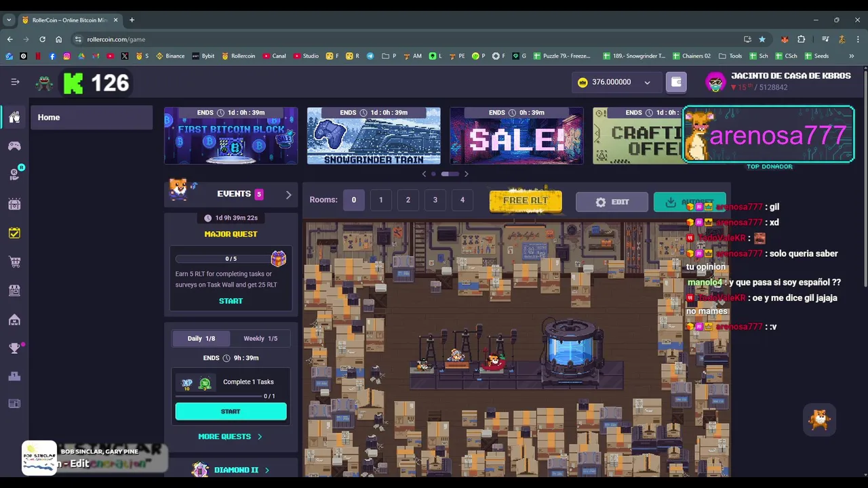Select room 4
The height and width of the screenshot is (488, 868).
click(462, 199)
